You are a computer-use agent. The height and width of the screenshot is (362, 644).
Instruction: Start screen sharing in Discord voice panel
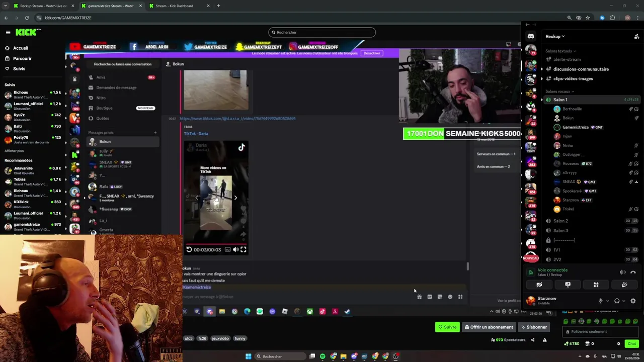coord(568,285)
